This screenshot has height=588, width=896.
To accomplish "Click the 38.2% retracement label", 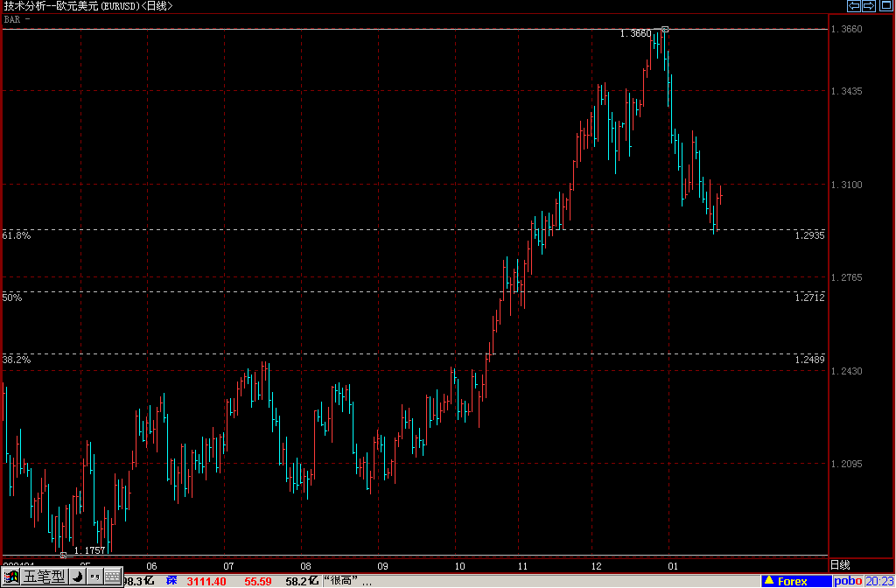I will coord(17,360).
